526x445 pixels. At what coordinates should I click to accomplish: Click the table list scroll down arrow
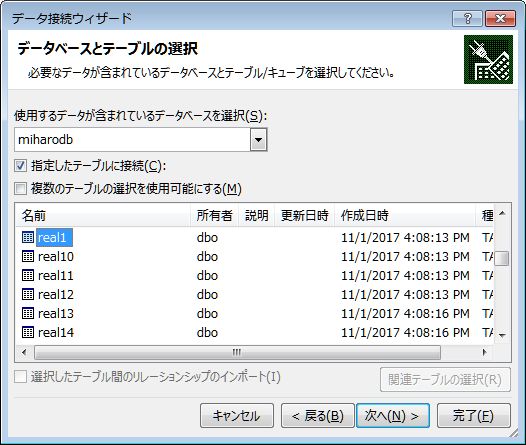click(x=502, y=335)
